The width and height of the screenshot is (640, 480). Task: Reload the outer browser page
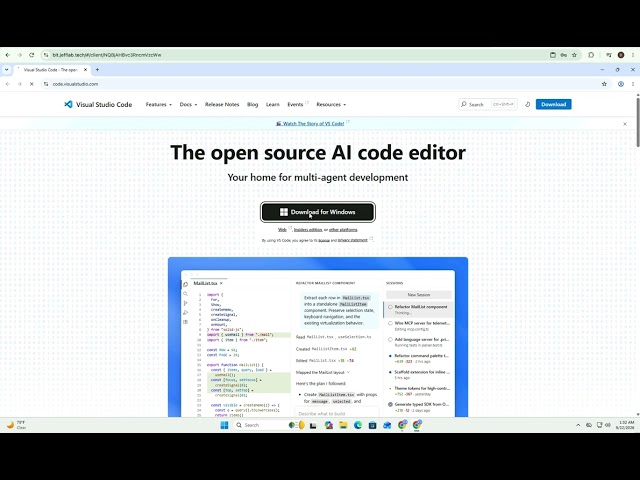click(31, 55)
